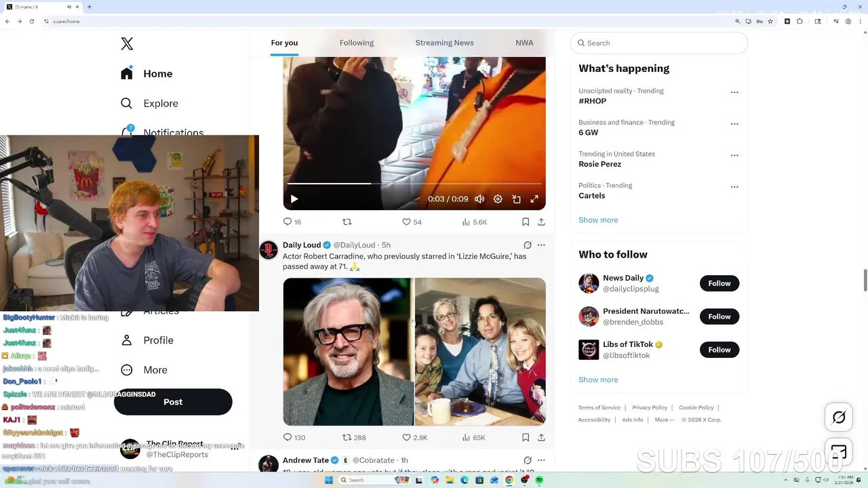Open more options on Andrew Tate post
The height and width of the screenshot is (488, 868).
(x=541, y=460)
